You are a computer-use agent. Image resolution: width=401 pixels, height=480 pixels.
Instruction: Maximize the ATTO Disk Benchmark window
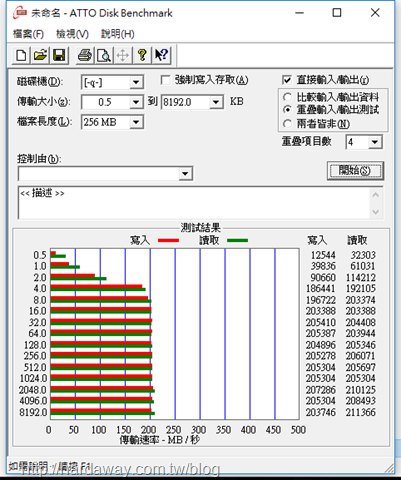tap(337, 13)
